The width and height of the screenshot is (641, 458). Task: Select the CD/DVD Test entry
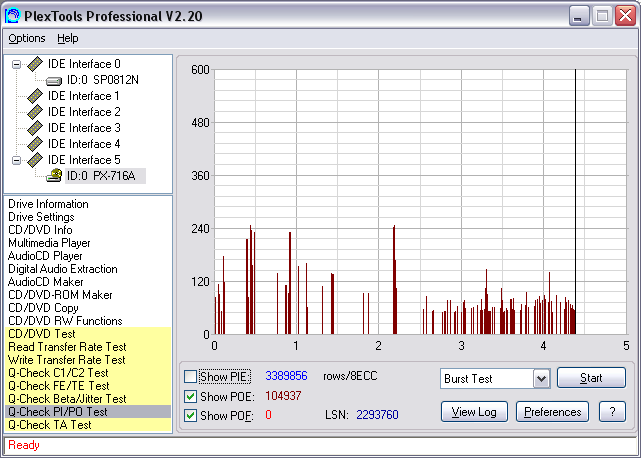pyautogui.click(x=88, y=334)
